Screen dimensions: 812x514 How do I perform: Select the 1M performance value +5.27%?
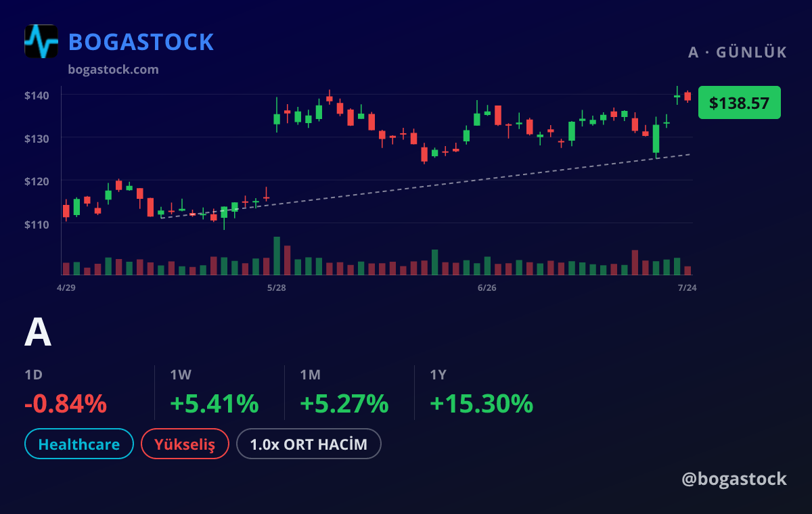coord(344,404)
